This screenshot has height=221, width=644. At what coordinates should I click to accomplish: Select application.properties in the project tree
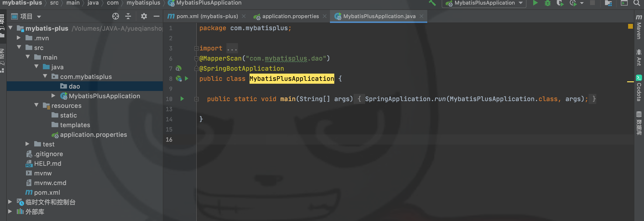point(89,135)
